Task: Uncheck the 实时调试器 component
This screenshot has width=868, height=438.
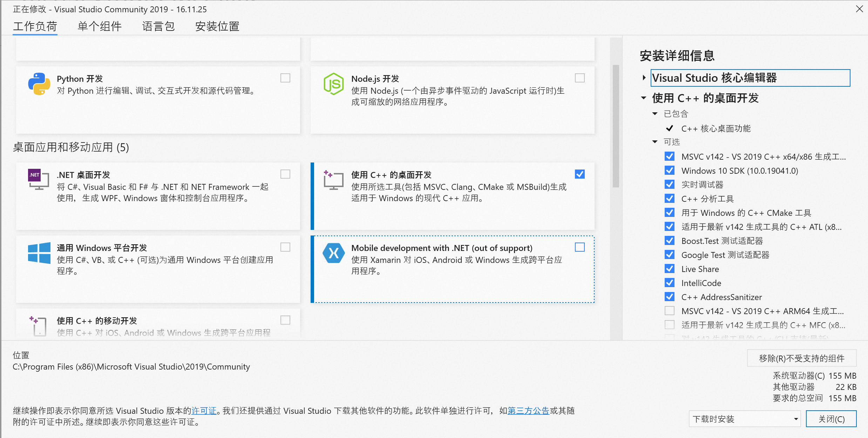Action: (670, 184)
